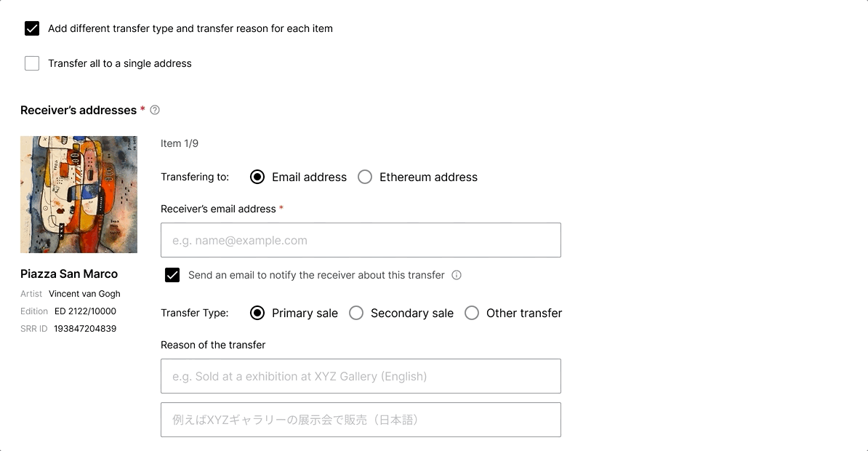The width and height of the screenshot is (868, 451).
Task: Check 'Transfer all to a single address'
Action: point(32,64)
